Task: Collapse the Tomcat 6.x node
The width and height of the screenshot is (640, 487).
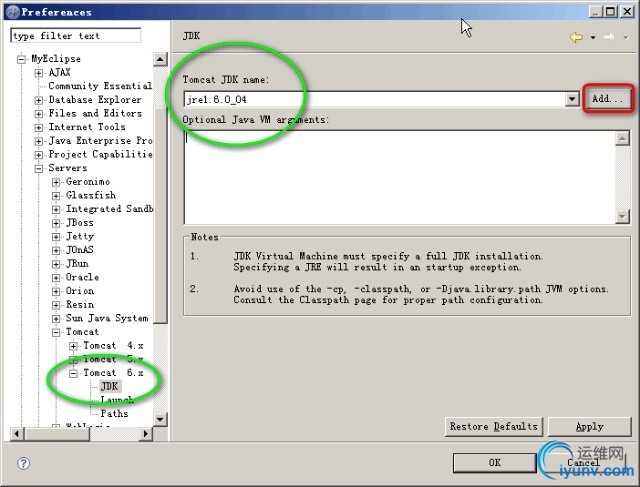Action: click(73, 374)
